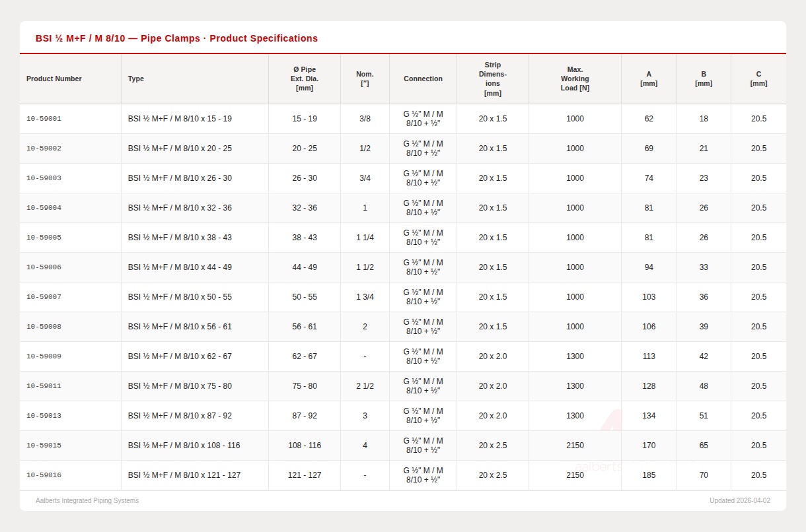Select the 'Ø Pipe Ext. Dia. [mm]' column header
This screenshot has height=532, width=806.
pyautogui.click(x=305, y=79)
